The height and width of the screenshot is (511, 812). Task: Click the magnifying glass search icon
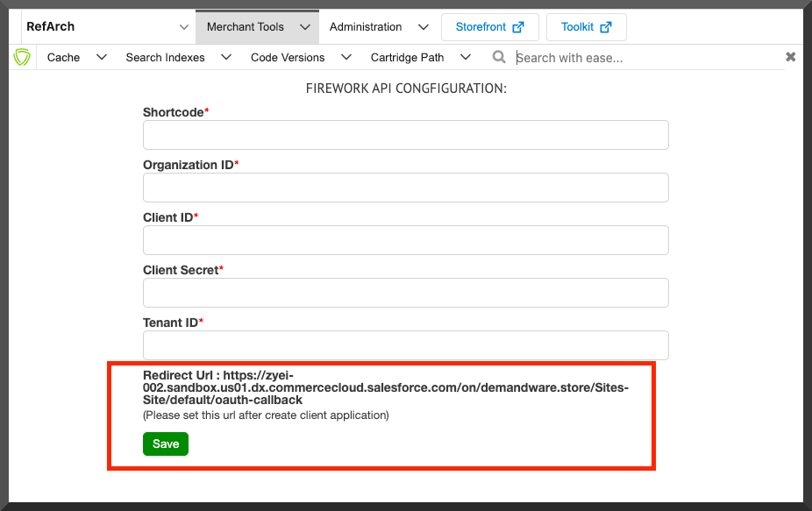pyautogui.click(x=499, y=57)
